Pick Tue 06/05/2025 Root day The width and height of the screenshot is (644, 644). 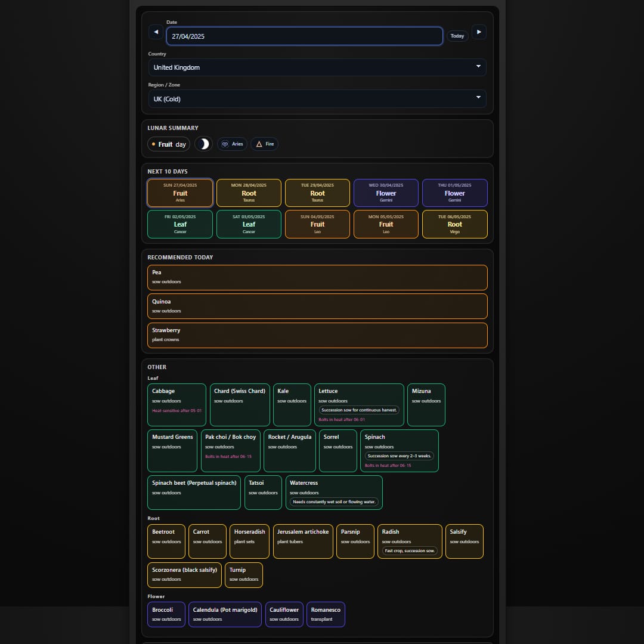[454, 224]
